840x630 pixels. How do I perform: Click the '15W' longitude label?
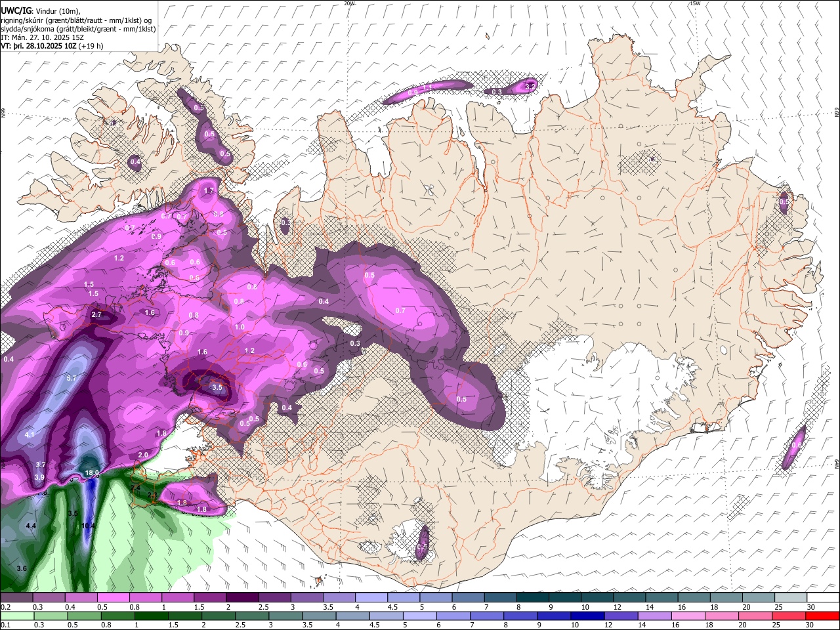pyautogui.click(x=695, y=3)
